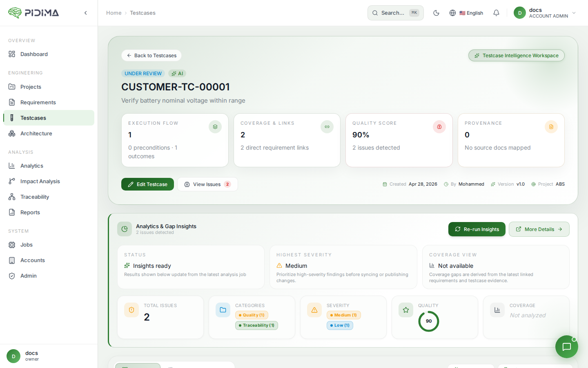Image resolution: width=588 pixels, height=368 pixels.
Task: Open Projects in the sidebar
Action: [49, 87]
